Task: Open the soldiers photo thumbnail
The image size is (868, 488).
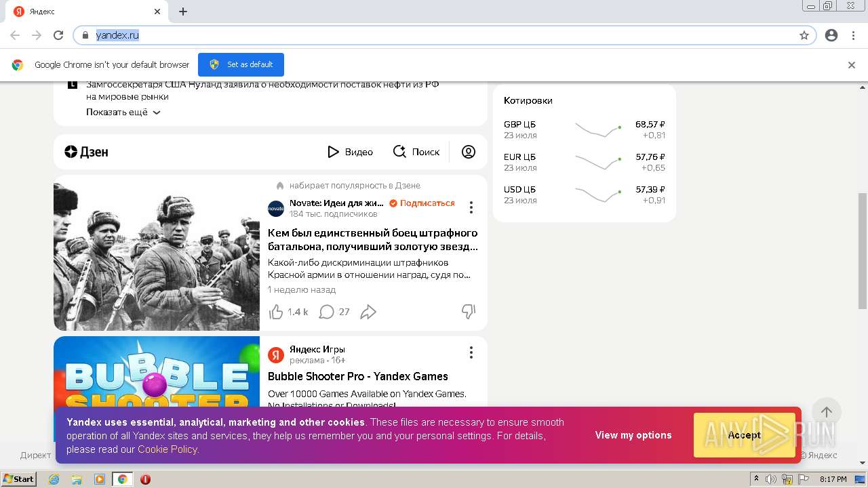Action: pos(157,253)
